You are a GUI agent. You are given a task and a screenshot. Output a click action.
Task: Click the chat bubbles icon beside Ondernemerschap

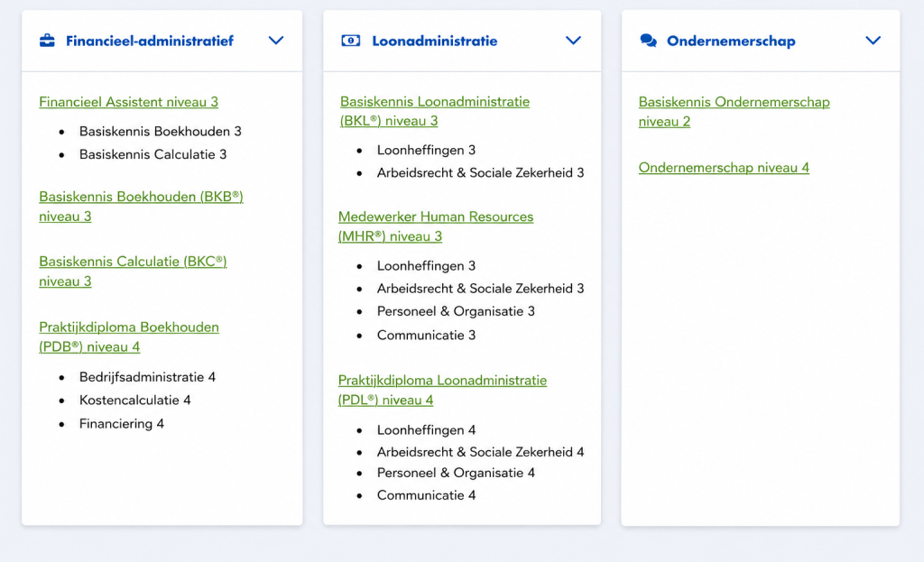[x=648, y=41]
